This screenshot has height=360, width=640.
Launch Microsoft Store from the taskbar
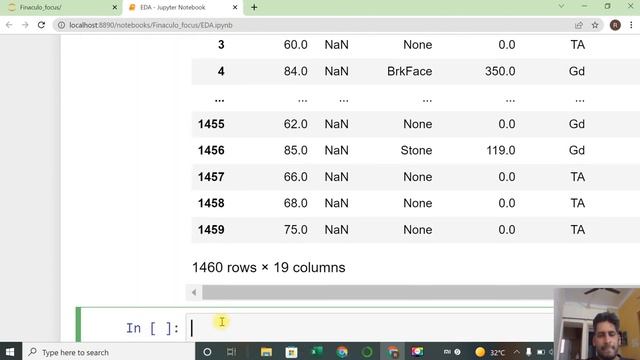[x=291, y=352]
